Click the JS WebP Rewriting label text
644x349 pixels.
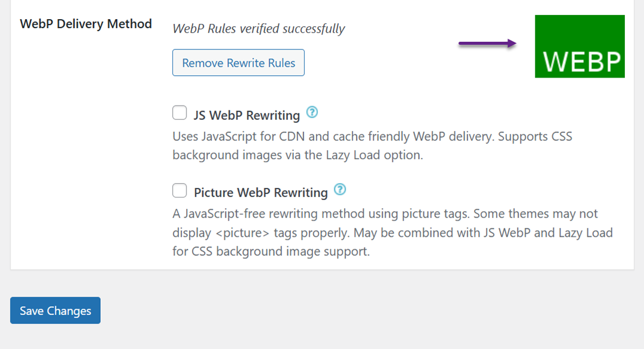coord(247,115)
